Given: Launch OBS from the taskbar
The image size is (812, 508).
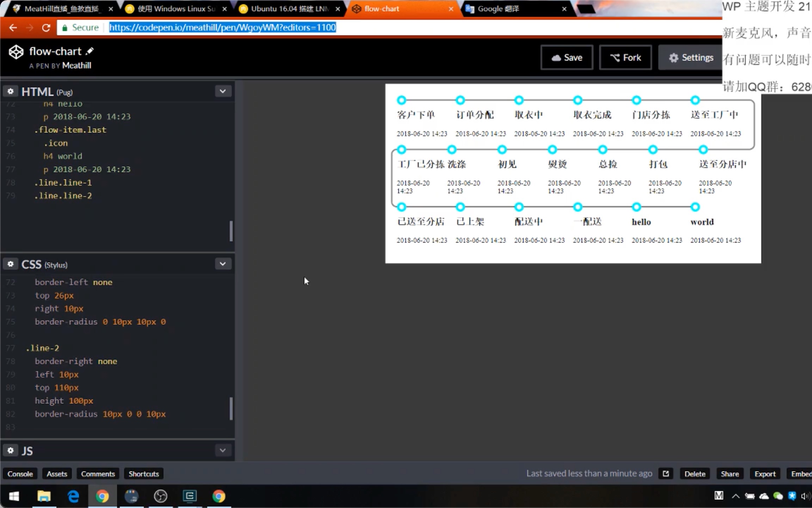Looking at the screenshot, I should [160, 496].
